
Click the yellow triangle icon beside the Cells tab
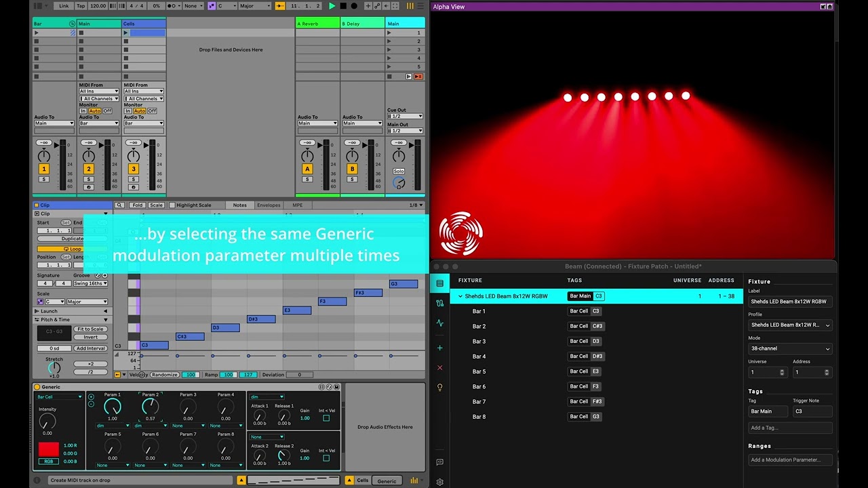click(x=351, y=481)
